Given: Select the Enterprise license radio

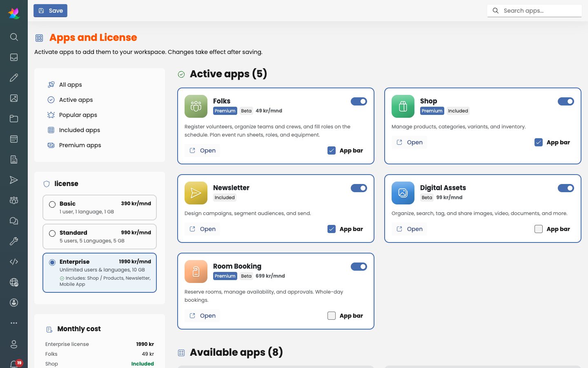Looking at the screenshot, I should click(x=52, y=263).
